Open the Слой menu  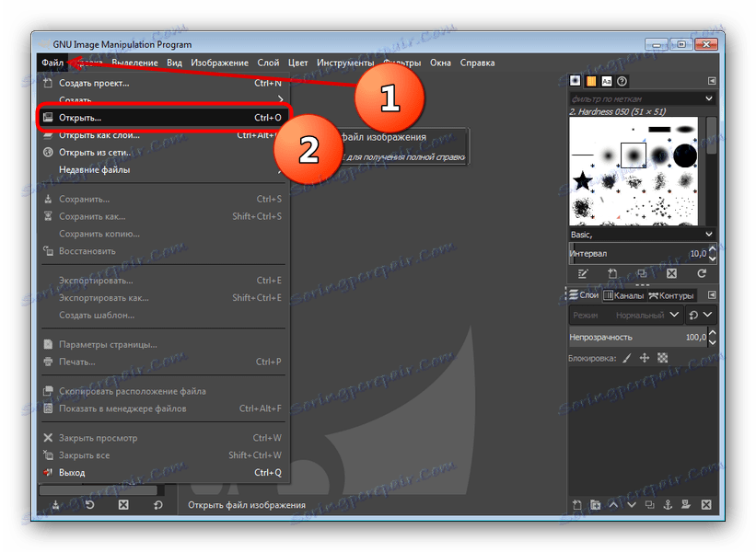pyautogui.click(x=268, y=63)
